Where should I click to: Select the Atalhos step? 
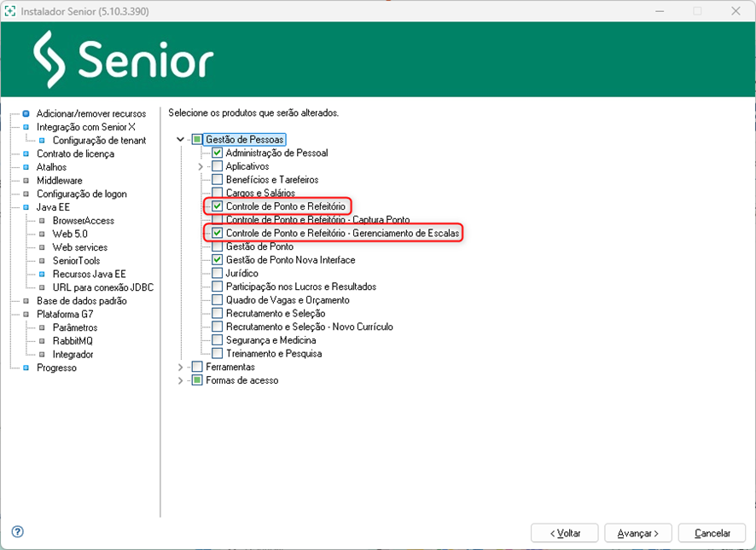coord(51,167)
